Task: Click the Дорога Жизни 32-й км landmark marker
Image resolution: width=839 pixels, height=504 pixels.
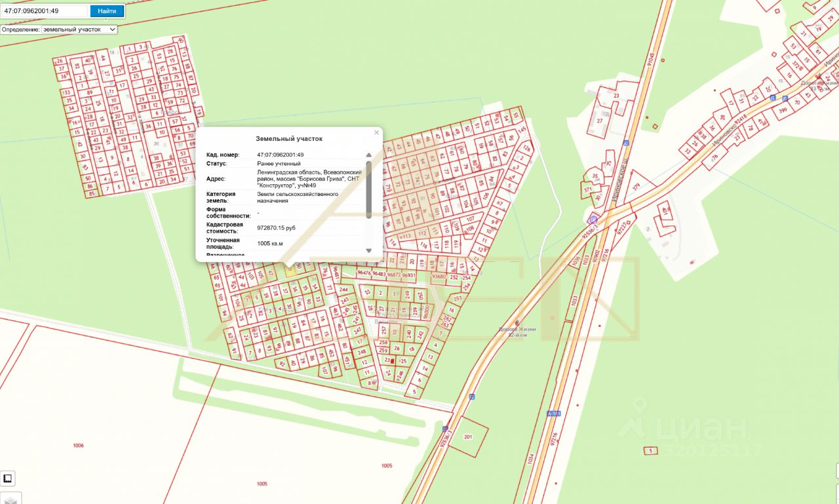Action: (518, 322)
